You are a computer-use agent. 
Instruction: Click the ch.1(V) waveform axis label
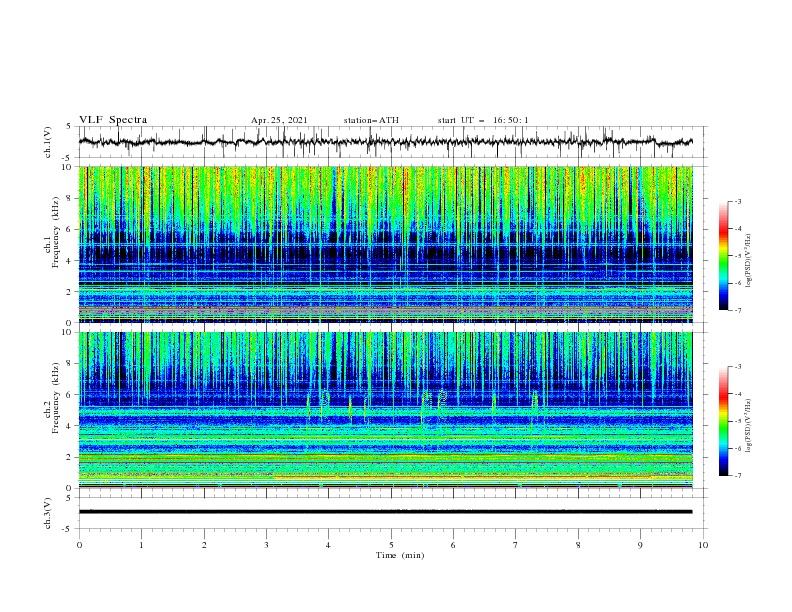[48, 142]
